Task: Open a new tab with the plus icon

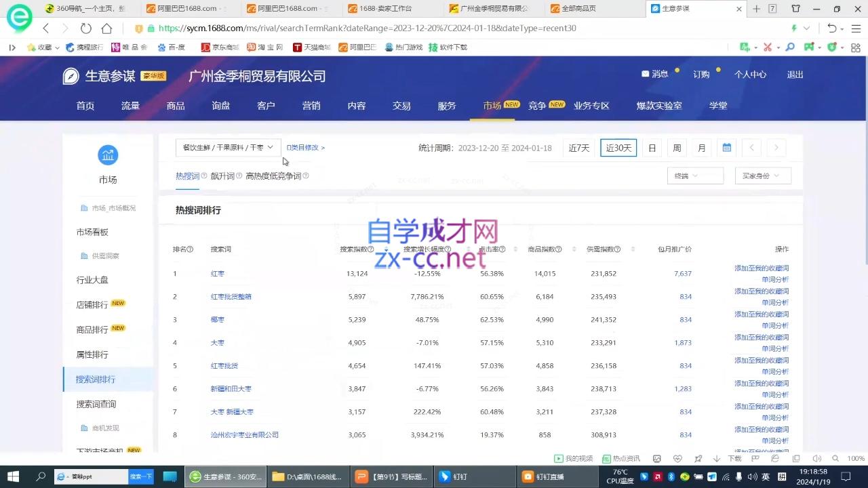Action: pos(757,9)
